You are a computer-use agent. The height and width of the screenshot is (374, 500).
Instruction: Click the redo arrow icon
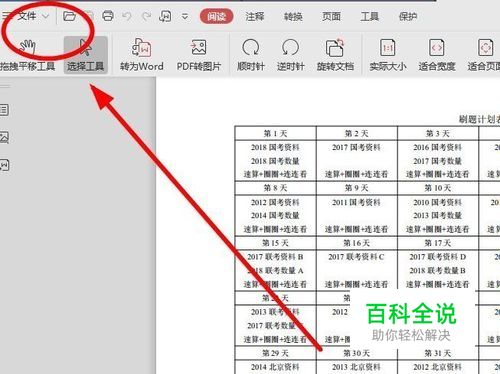coord(146,16)
